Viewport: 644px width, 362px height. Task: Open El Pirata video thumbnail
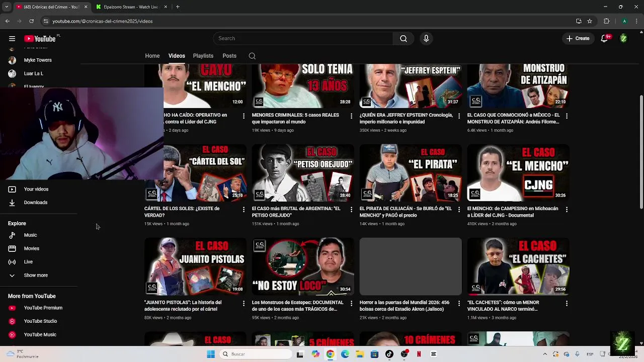(x=411, y=173)
